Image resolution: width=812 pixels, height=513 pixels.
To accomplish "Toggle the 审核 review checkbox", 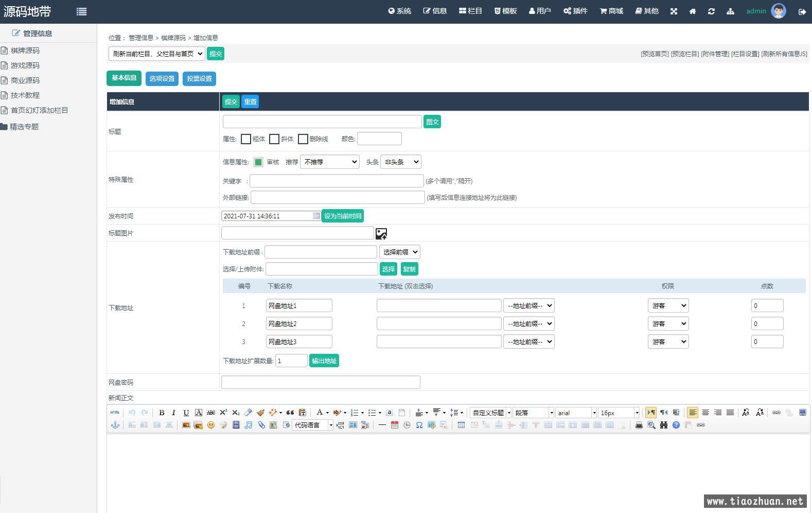I will (258, 162).
